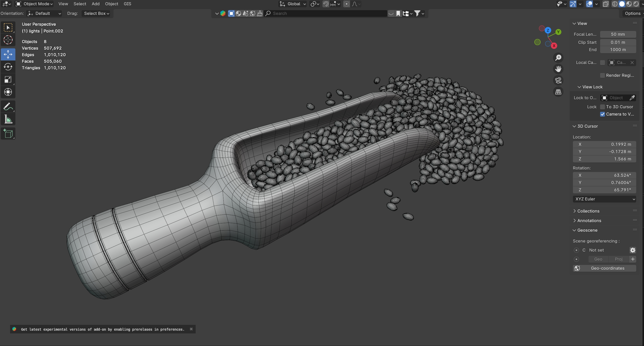Open the Add menu

96,4
